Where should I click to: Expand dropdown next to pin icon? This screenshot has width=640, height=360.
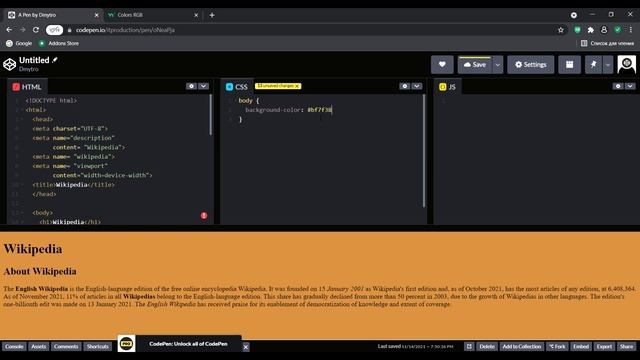pyautogui.click(x=608, y=64)
